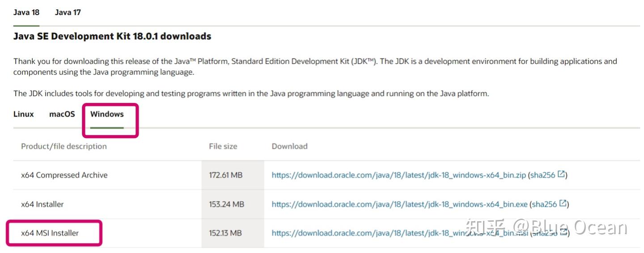The width and height of the screenshot is (644, 253).
Task: Select the Windows platform tab
Action: pos(107,114)
